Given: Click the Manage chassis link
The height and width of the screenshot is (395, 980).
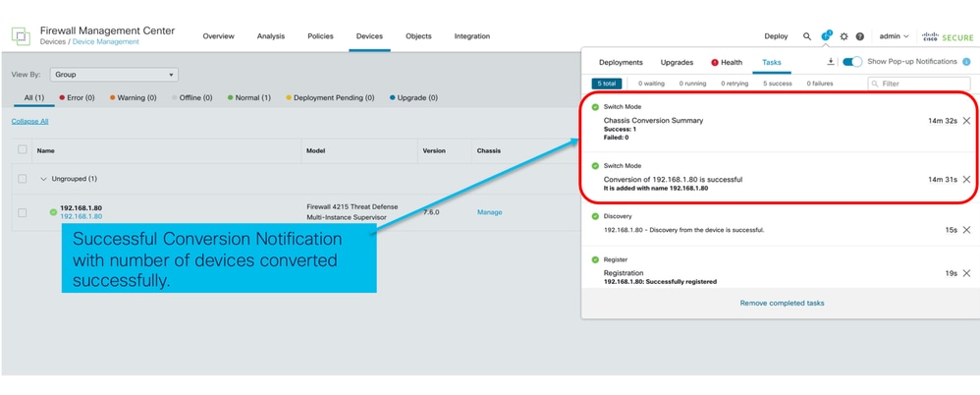Looking at the screenshot, I should point(489,212).
